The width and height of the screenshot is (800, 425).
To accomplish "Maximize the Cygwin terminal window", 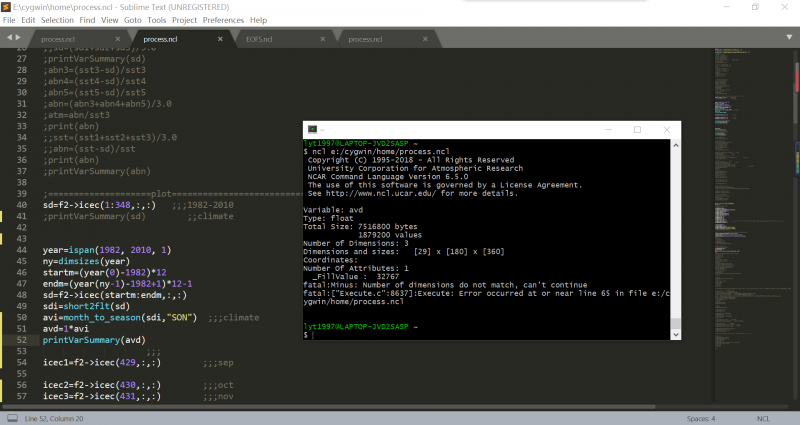I will (x=637, y=129).
